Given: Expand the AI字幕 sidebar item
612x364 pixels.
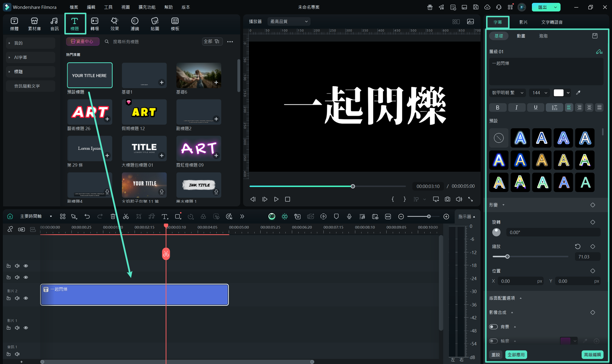Looking at the screenshot, I should coord(20,57).
